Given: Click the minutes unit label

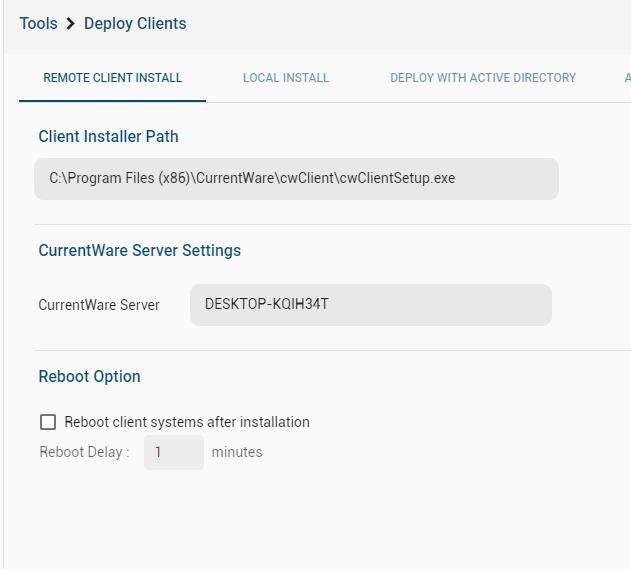Looking at the screenshot, I should pyautogui.click(x=237, y=452).
